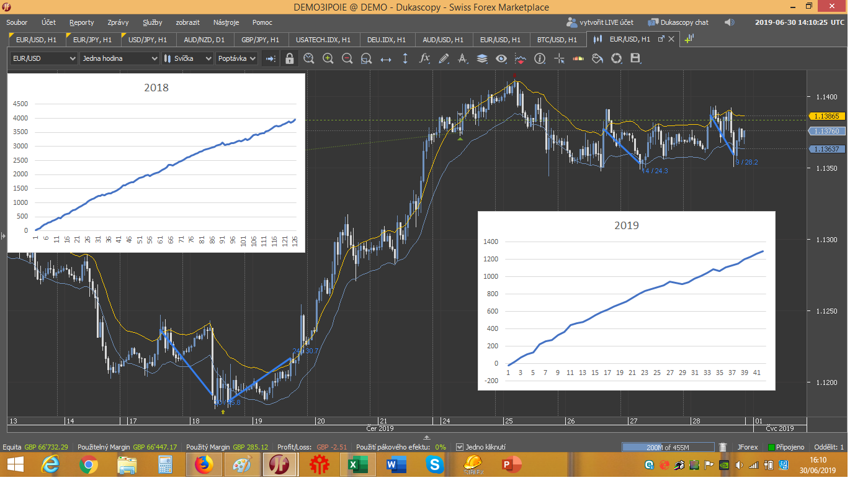Viewport: 868px width, 493px height.
Task: Switch to the USD/JPY, H1 tab
Action: [147, 39]
